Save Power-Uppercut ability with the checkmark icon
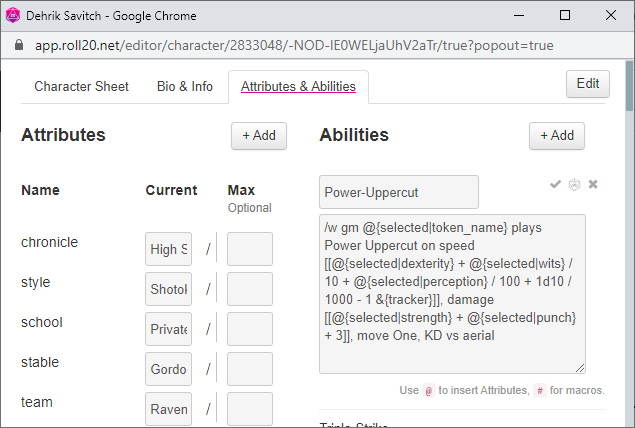Screen dimensions: 635x428 [555, 184]
